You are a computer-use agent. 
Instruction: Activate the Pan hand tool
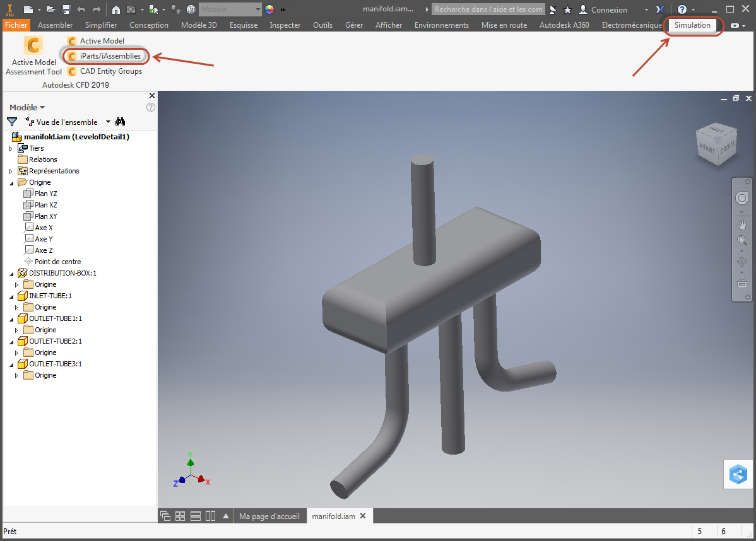click(741, 224)
